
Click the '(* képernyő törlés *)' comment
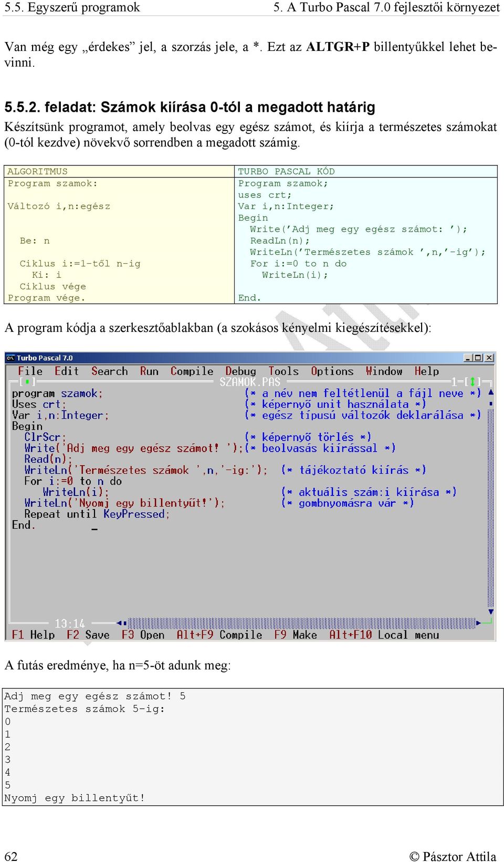[x=308, y=437]
